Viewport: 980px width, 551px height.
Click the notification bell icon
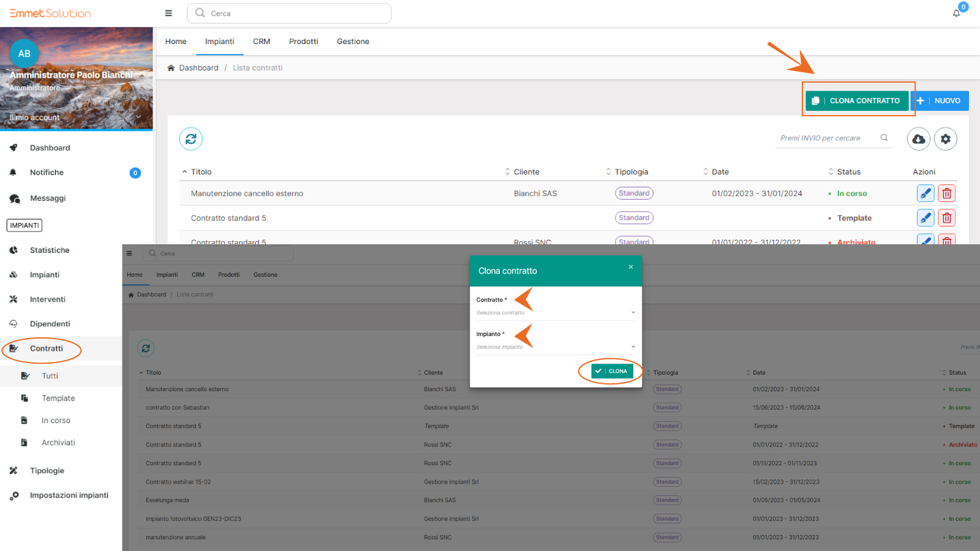click(x=956, y=13)
